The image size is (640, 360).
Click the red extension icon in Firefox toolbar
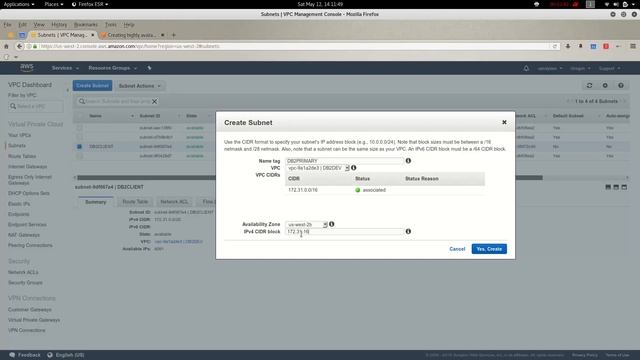pos(606,46)
